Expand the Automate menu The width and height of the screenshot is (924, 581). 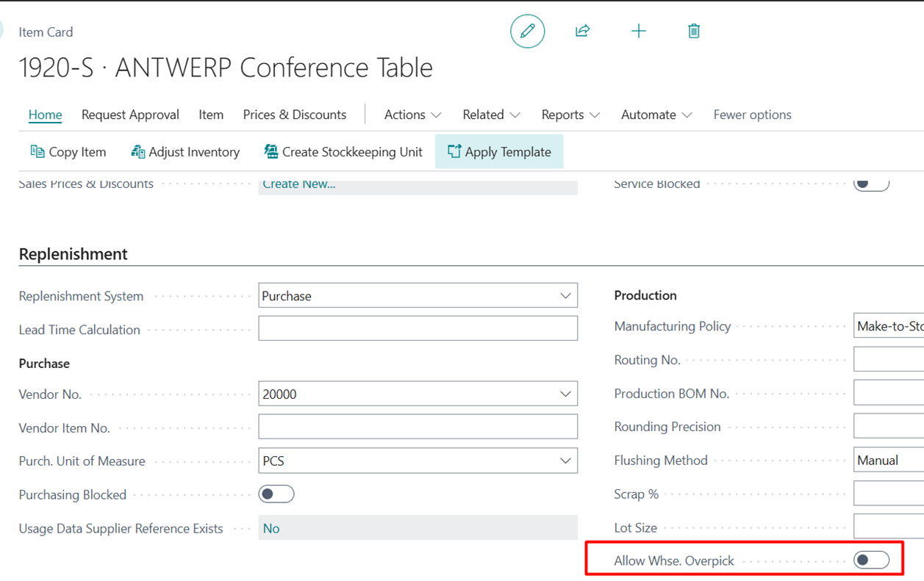pos(656,115)
